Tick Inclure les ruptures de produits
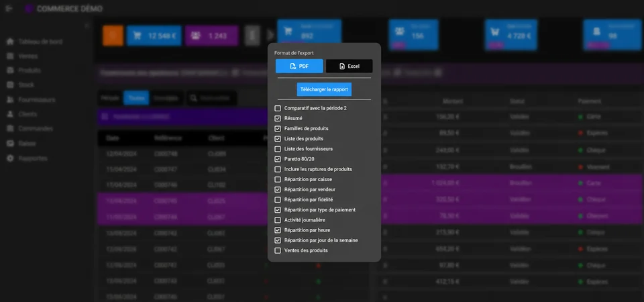This screenshot has width=644, height=302. coord(278,169)
